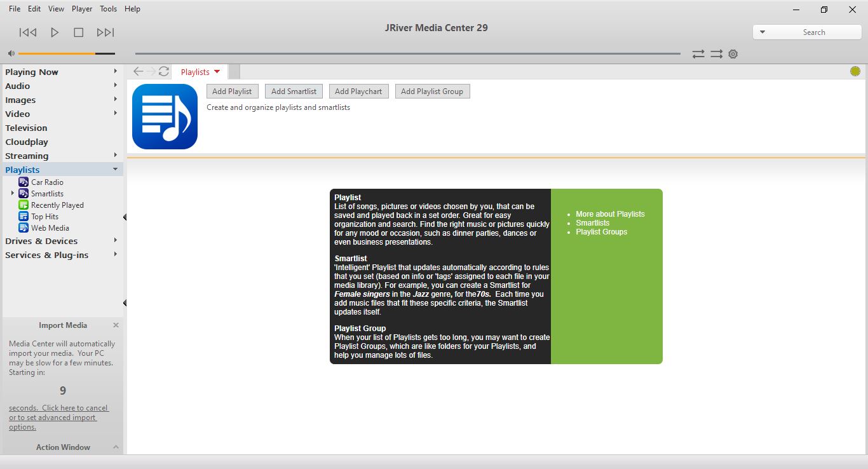This screenshot has height=469, width=868.
Task: Click the Import Media panel header
Action: pos(63,325)
